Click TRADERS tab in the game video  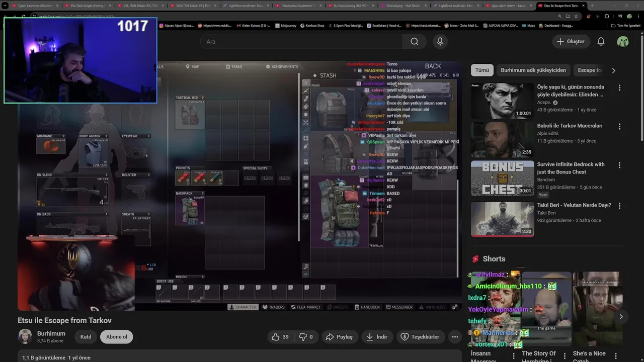click(274, 307)
